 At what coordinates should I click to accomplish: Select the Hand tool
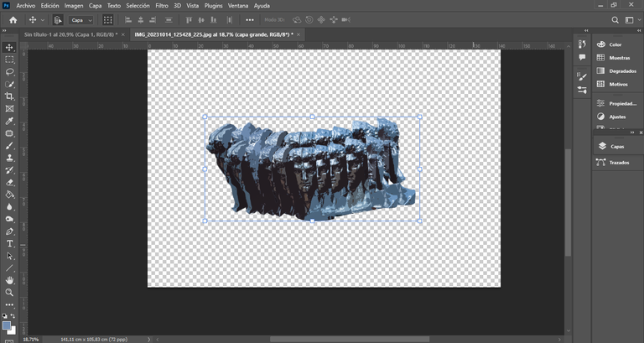click(x=9, y=281)
